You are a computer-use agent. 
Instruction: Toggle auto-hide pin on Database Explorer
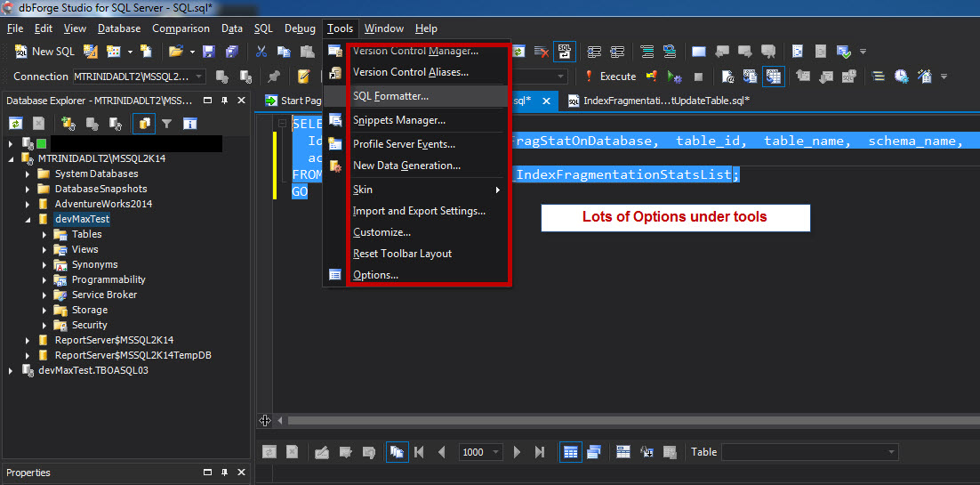pyautogui.click(x=225, y=101)
